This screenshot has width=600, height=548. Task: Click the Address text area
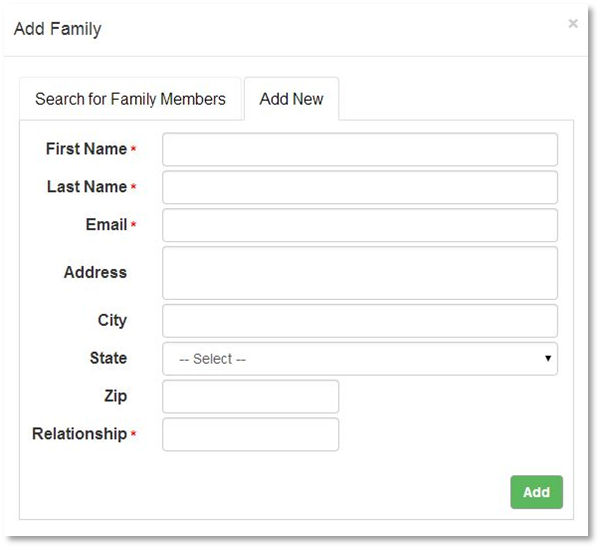coord(359,273)
